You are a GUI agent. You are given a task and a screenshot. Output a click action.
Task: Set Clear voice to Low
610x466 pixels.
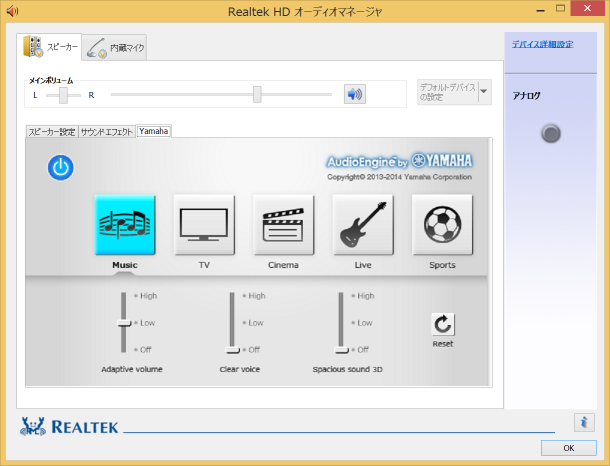(x=253, y=323)
